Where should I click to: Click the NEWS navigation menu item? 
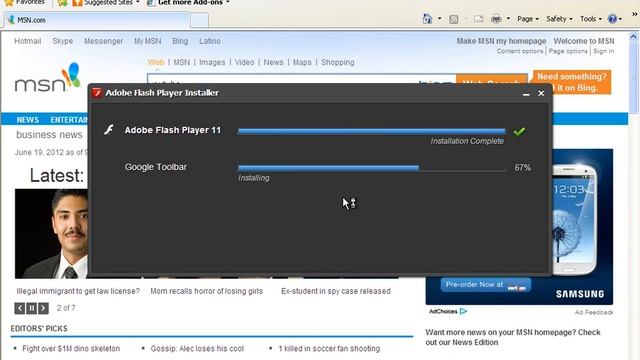pos(28,120)
